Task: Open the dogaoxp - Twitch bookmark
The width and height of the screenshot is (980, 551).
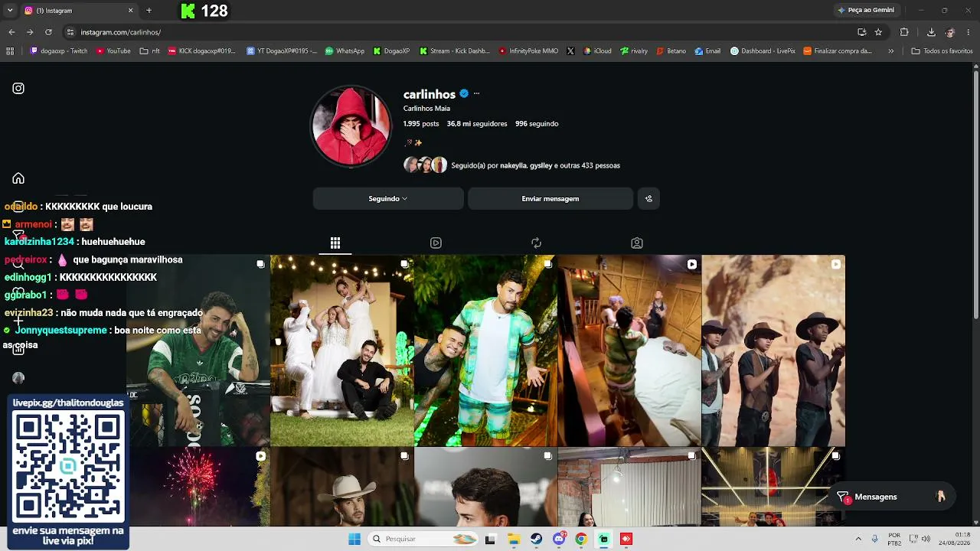Action: 59,51
